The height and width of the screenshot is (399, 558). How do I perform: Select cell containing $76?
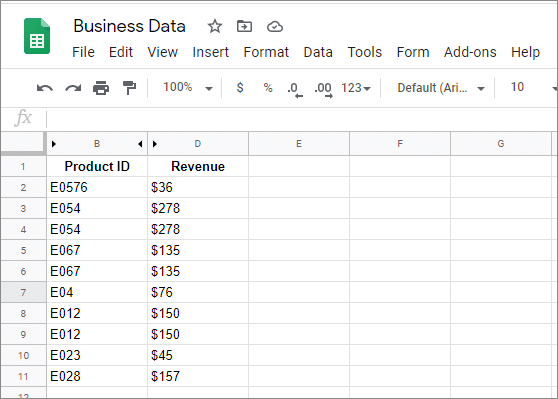pyautogui.click(x=198, y=292)
